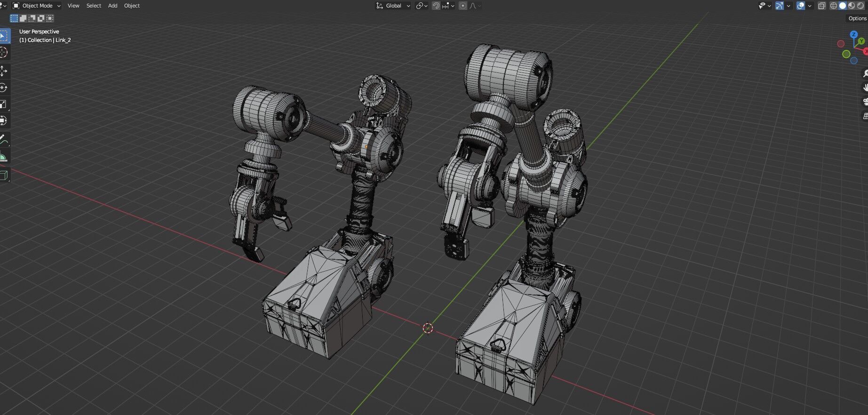This screenshot has width=868, height=415.
Task: Set selection mode to subtract
Action: point(32,18)
